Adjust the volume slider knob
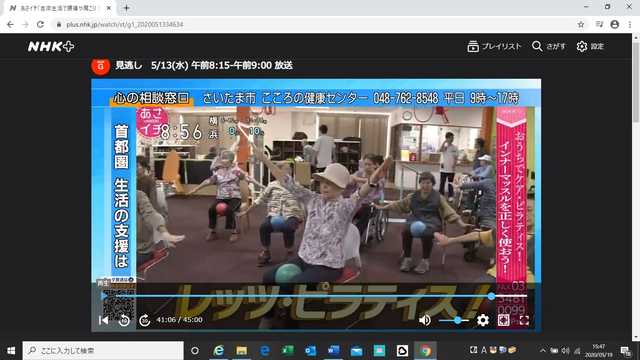The image size is (640, 360). 458,320
